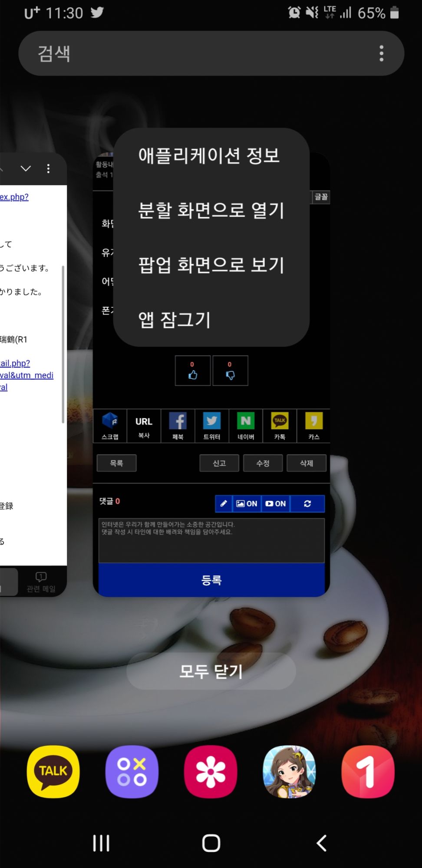Share the post via Twitter icon
This screenshot has width=422, height=868.
click(212, 426)
